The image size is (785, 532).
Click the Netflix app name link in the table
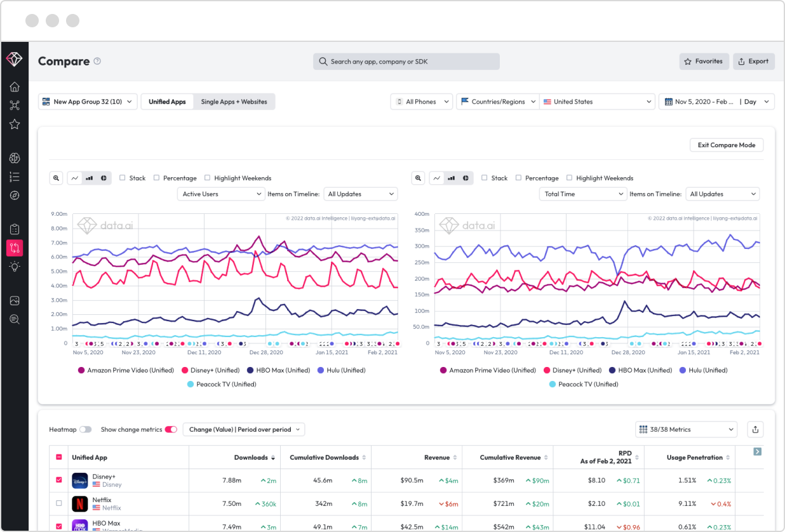(x=102, y=500)
